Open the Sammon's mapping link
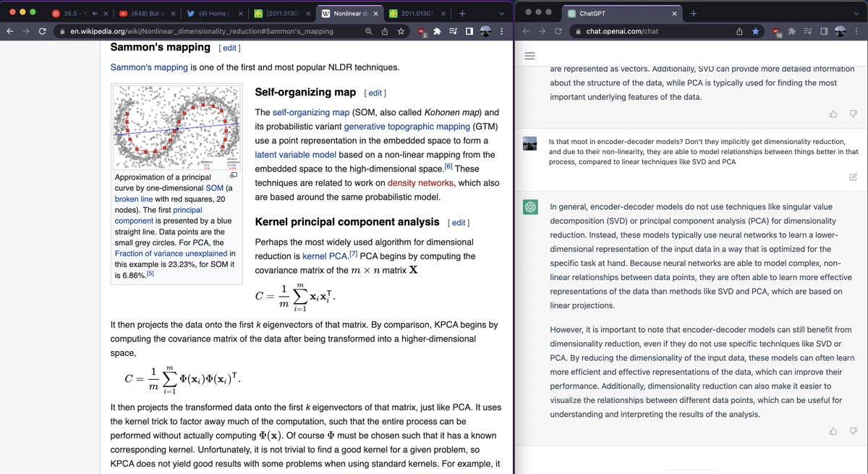The image size is (868, 474). point(149,67)
